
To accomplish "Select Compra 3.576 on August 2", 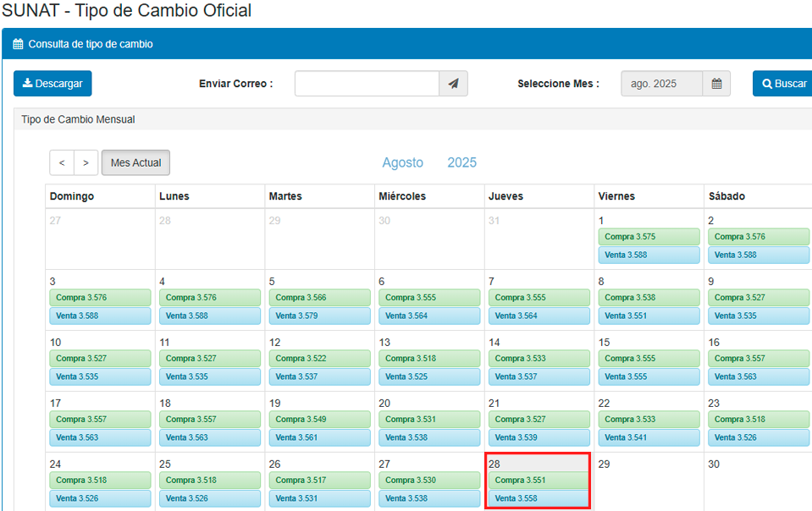I will 759,236.
